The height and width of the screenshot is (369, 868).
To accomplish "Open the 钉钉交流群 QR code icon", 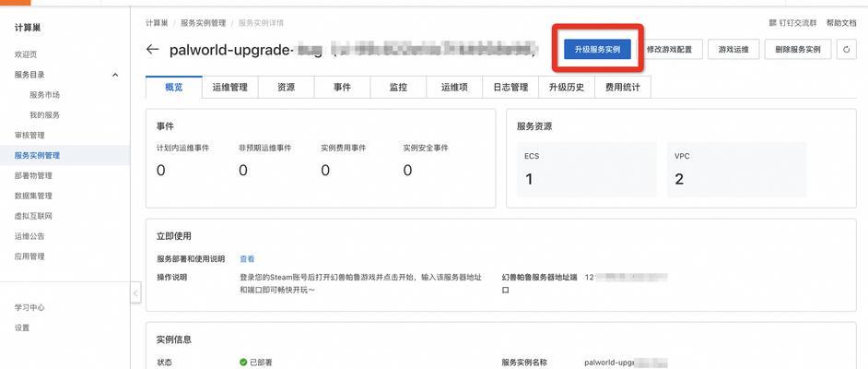I will [x=773, y=23].
